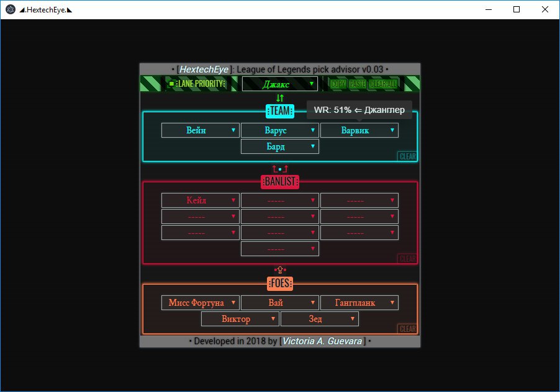Open the Варвик team dropdown
The width and height of the screenshot is (560, 392).
click(359, 130)
